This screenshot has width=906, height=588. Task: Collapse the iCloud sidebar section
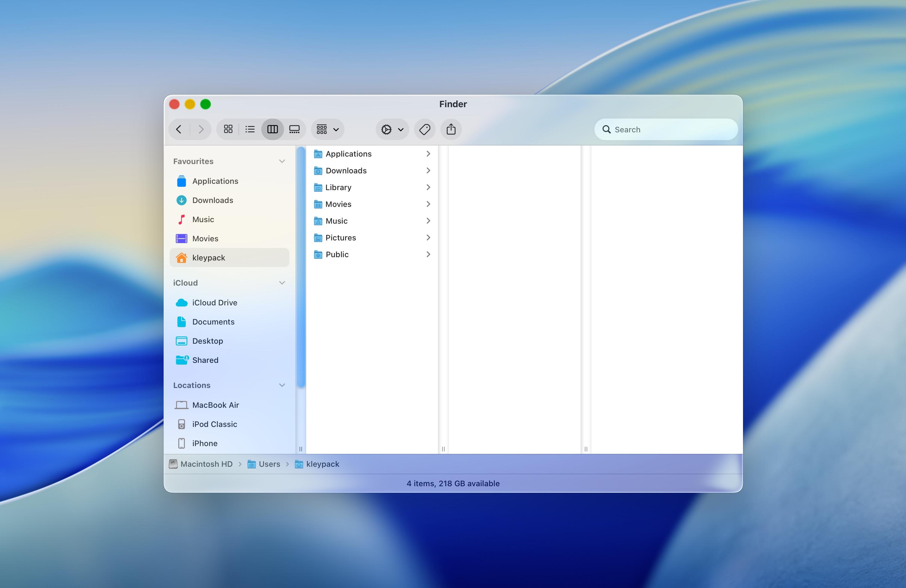click(x=282, y=283)
